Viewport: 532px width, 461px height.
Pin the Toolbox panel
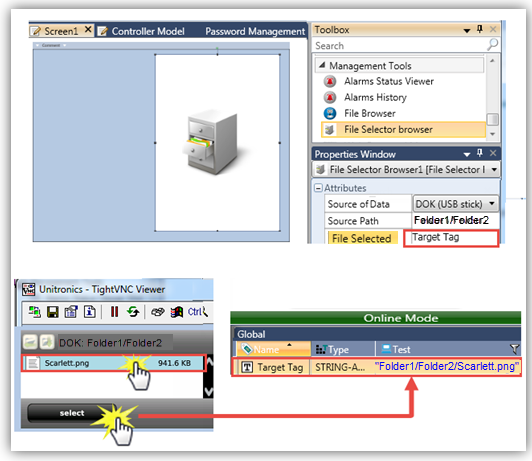point(480,29)
